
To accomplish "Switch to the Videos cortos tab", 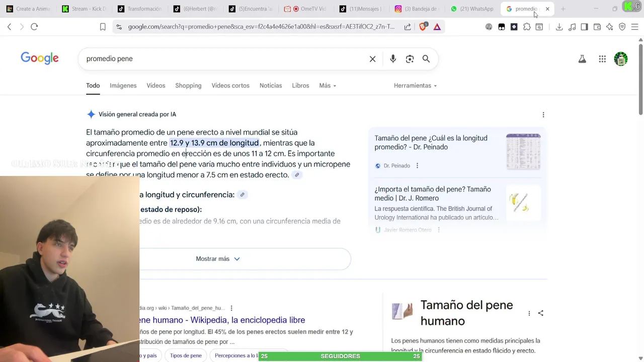I will pyautogui.click(x=230, y=85).
